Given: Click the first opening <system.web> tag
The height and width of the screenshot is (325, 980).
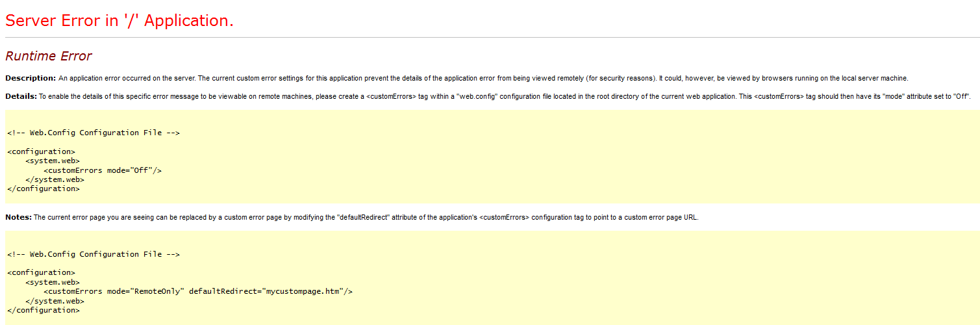Looking at the screenshot, I should [53, 161].
